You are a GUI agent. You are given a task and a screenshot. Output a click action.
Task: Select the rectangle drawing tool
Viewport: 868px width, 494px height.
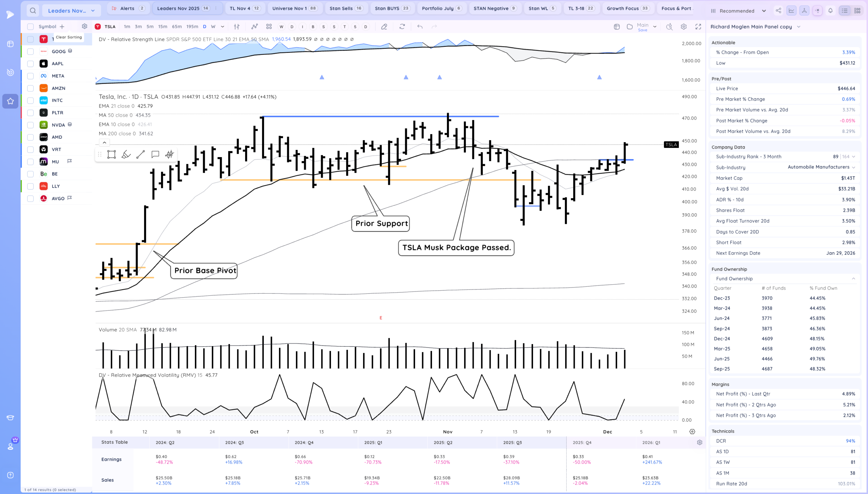pos(111,154)
